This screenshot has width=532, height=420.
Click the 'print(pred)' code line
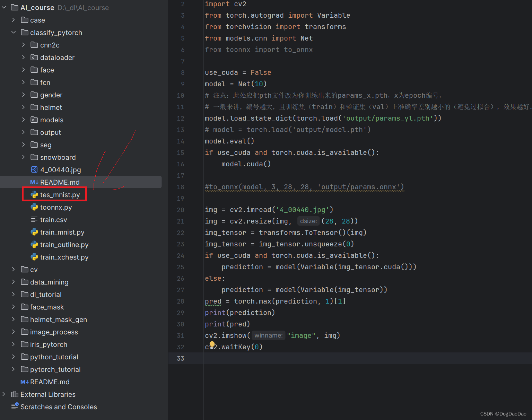click(227, 324)
